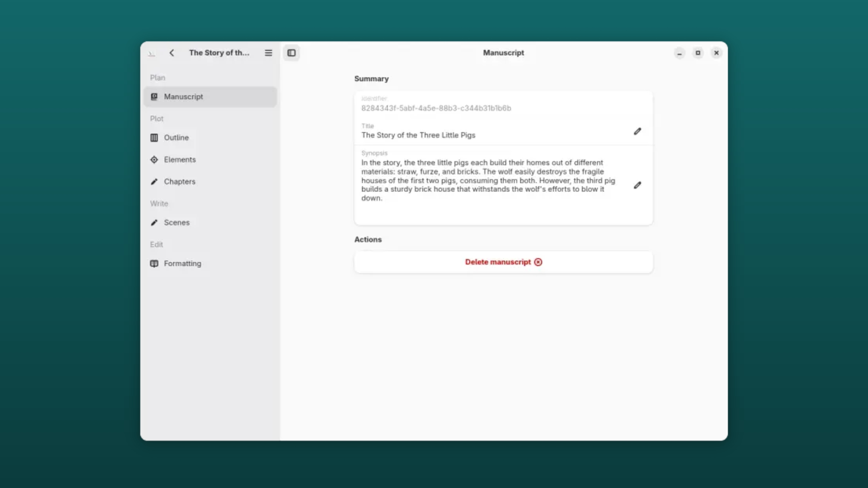Click the Chapters pencil icon

(154, 182)
